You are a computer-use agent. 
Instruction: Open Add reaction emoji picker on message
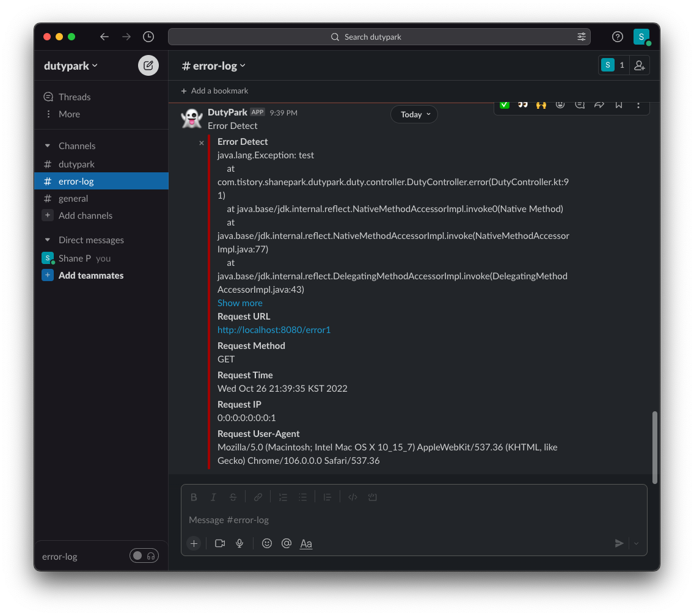coord(560,105)
